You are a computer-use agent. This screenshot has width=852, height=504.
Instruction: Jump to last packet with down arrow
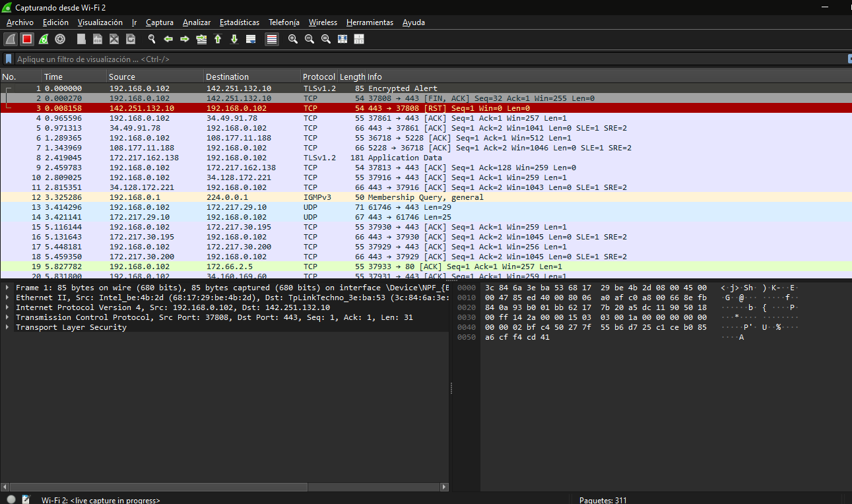click(x=234, y=39)
